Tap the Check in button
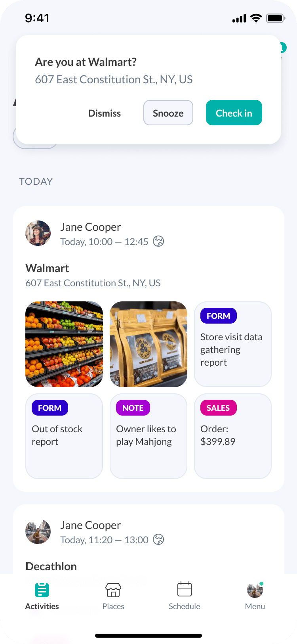The image size is (297, 644). pyautogui.click(x=234, y=113)
